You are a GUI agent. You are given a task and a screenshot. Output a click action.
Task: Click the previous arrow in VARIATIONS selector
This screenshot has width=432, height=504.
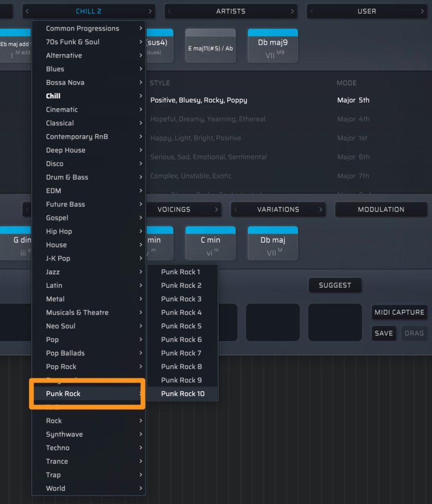236,210
